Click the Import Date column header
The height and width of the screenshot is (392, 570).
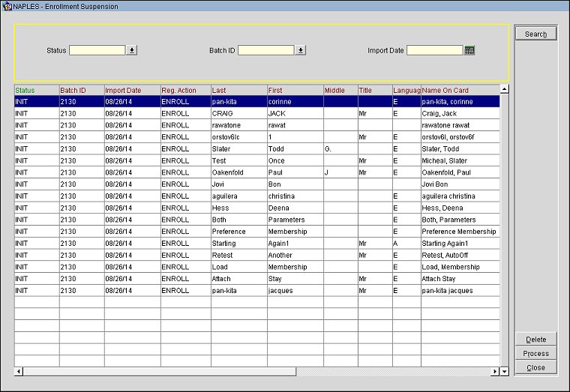132,90
